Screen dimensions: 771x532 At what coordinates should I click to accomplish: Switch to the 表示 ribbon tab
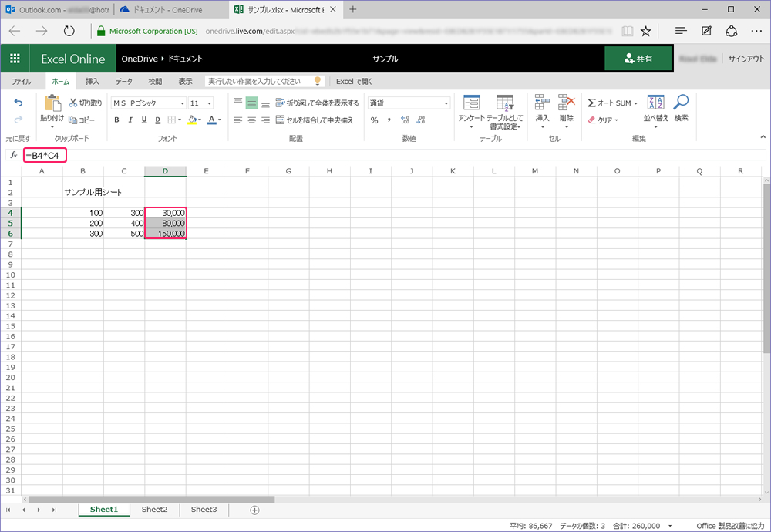coord(185,81)
